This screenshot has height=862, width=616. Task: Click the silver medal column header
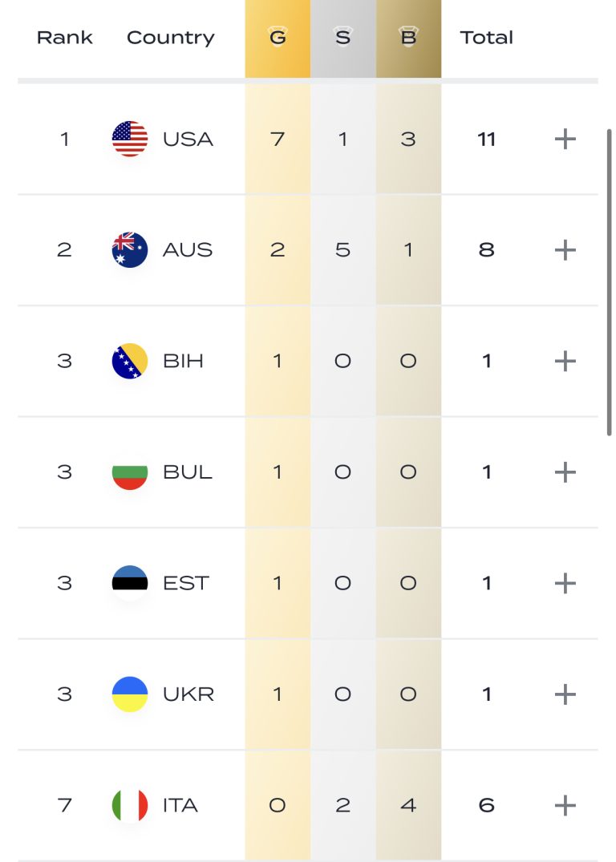click(x=342, y=38)
